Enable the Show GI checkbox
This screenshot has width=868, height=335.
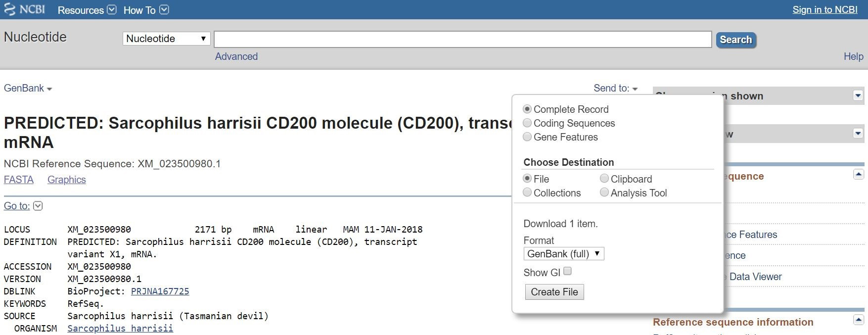click(x=567, y=271)
